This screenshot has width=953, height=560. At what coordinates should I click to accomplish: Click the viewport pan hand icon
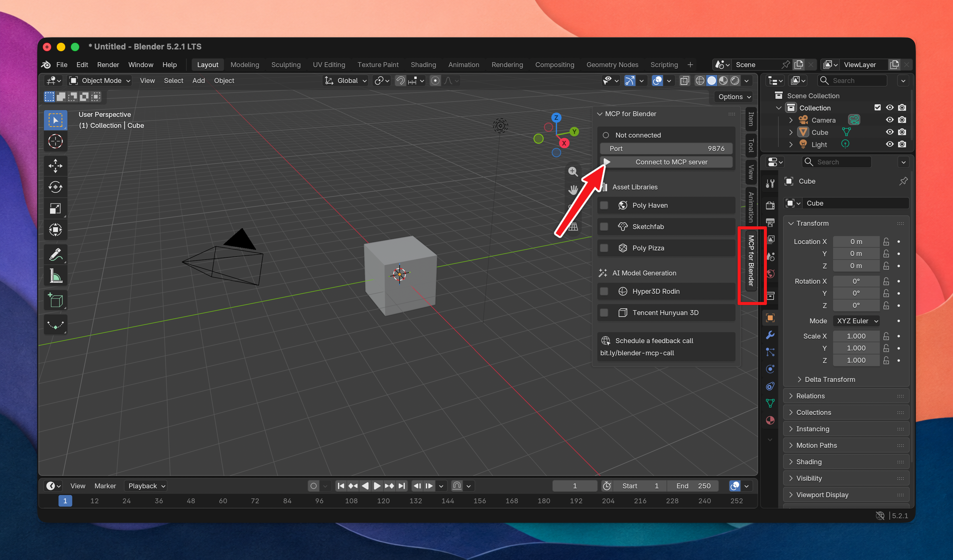point(573,190)
